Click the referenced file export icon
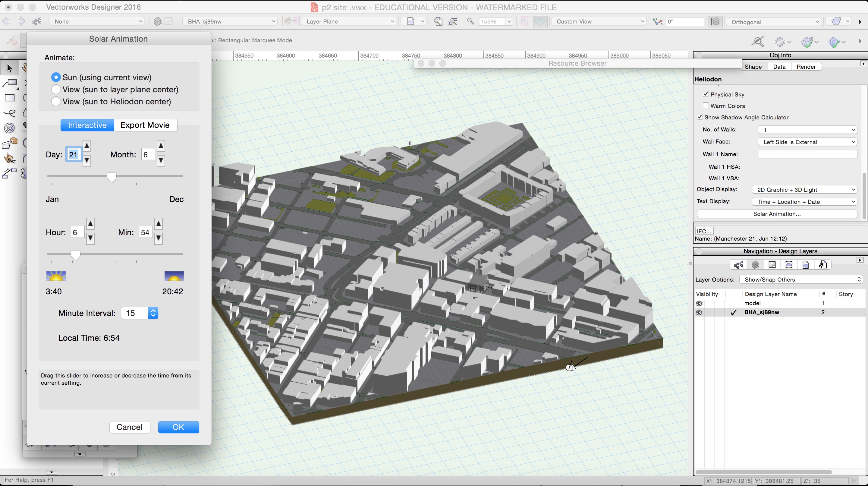Screen dimensions: 868x486 [823, 265]
